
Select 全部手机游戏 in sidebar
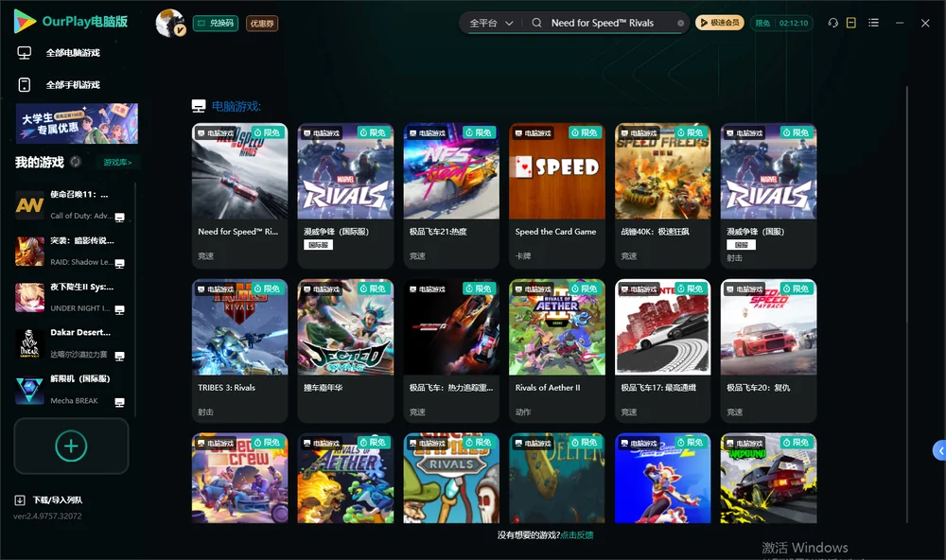tap(73, 84)
